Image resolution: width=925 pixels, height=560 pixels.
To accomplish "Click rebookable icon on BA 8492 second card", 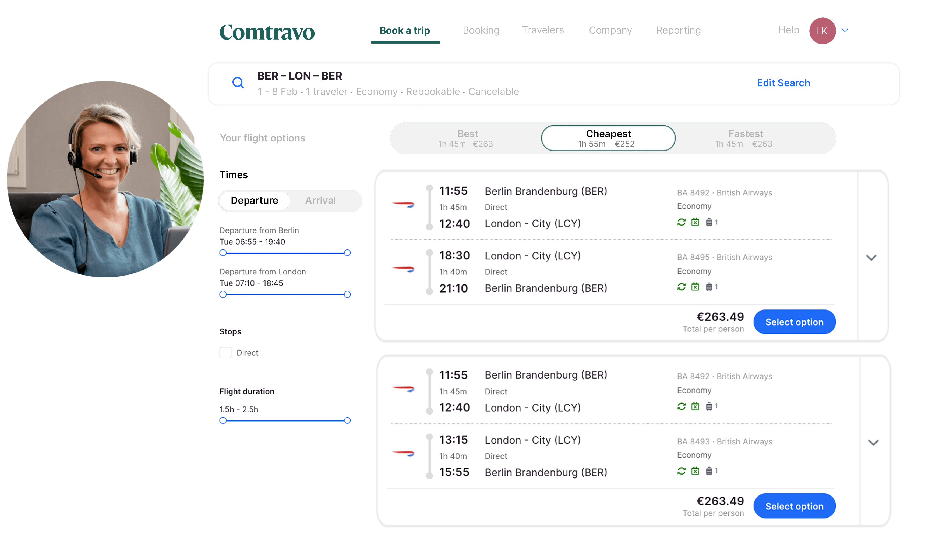I will click(x=681, y=406).
